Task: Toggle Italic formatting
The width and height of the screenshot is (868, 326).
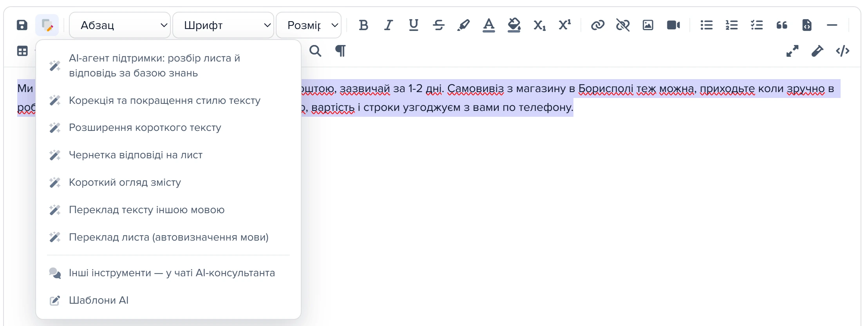Action: click(389, 25)
